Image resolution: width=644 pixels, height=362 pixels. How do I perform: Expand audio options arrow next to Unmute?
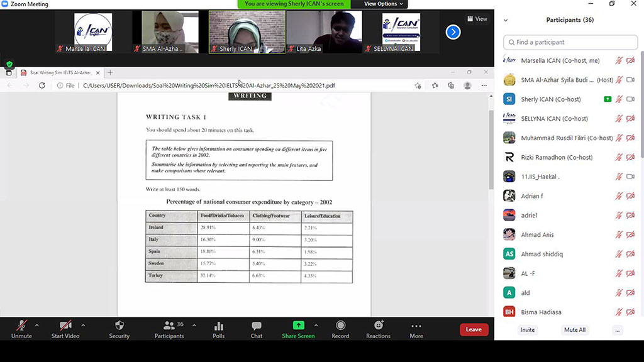pyautogui.click(x=37, y=326)
